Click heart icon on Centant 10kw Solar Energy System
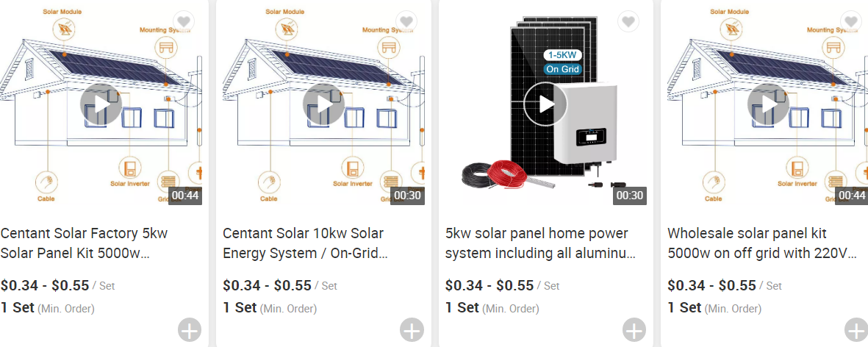This screenshot has width=868, height=347. pyautogui.click(x=406, y=21)
